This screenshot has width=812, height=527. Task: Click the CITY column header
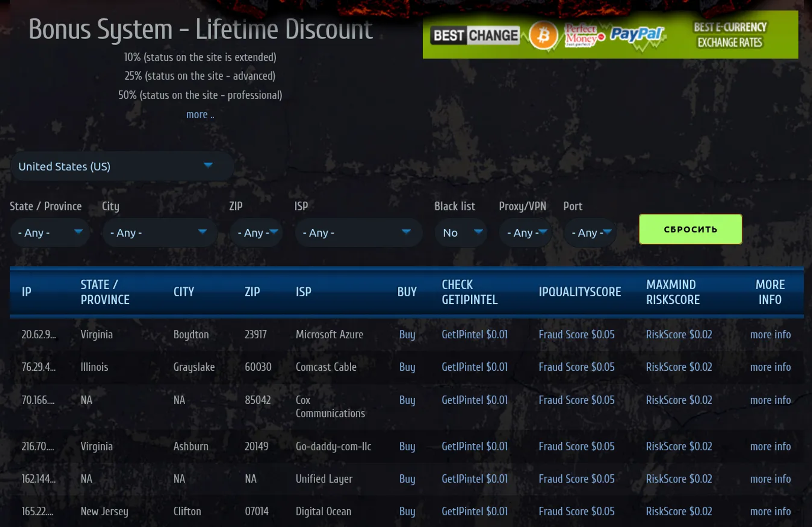click(x=184, y=292)
